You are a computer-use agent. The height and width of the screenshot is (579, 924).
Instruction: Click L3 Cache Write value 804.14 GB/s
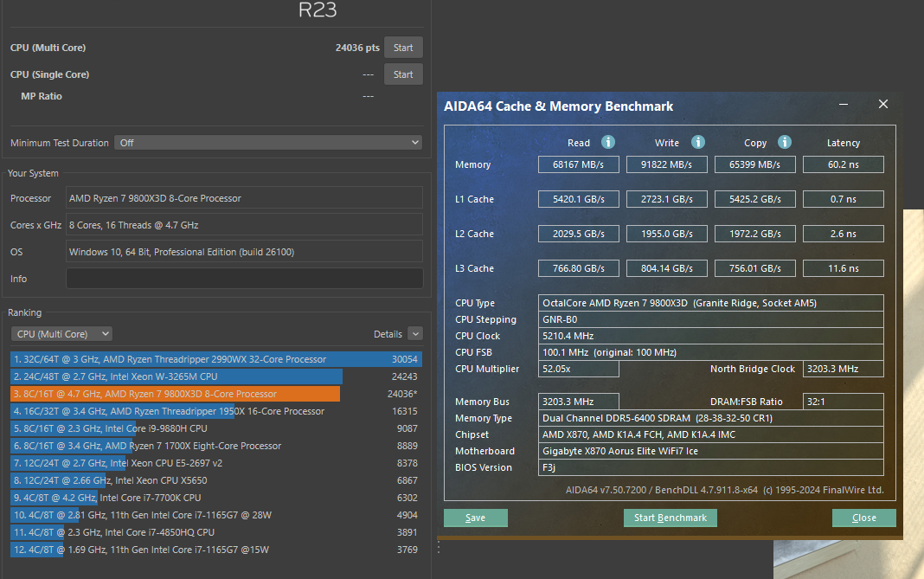pos(666,268)
